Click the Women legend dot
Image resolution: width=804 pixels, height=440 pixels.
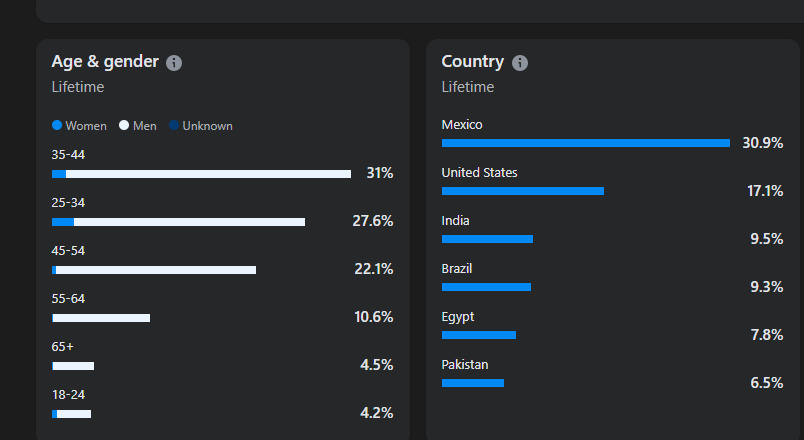coord(57,126)
